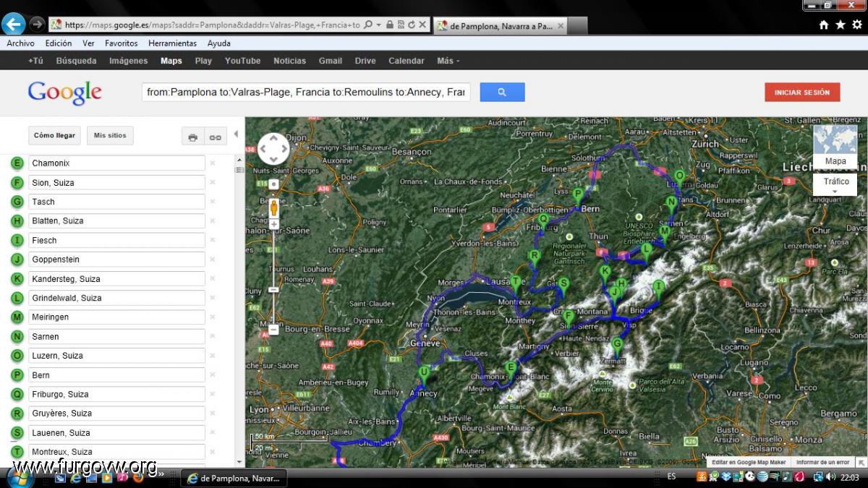Click the browser forward arrow

(x=37, y=24)
